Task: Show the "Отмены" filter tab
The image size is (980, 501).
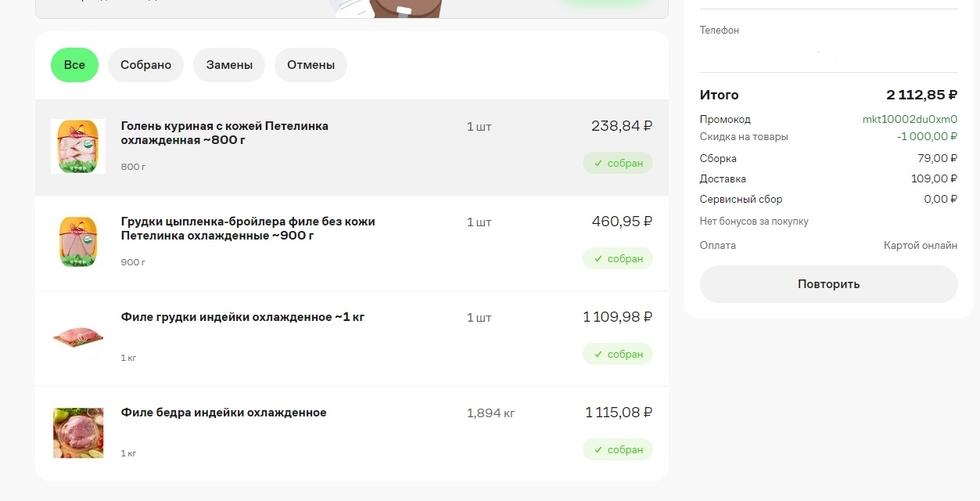Action: [311, 65]
